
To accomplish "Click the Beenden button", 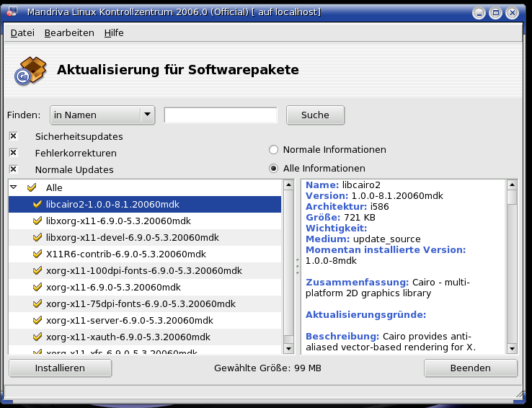I will click(471, 368).
